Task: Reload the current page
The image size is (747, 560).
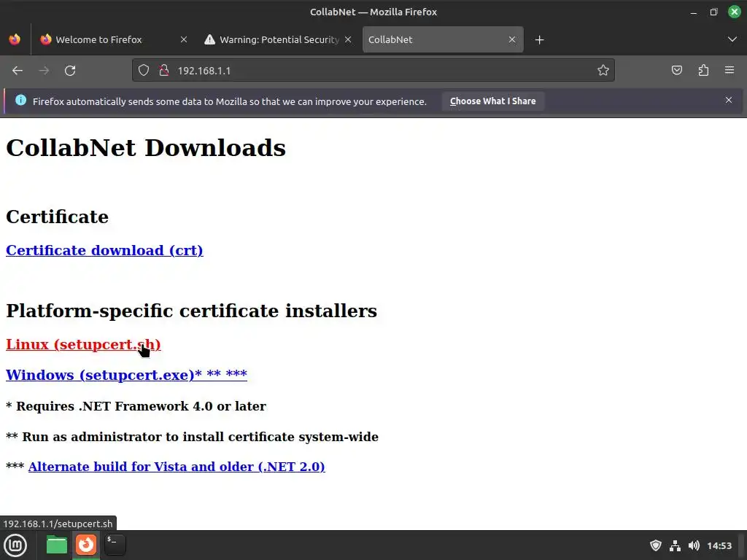Action: (x=70, y=71)
